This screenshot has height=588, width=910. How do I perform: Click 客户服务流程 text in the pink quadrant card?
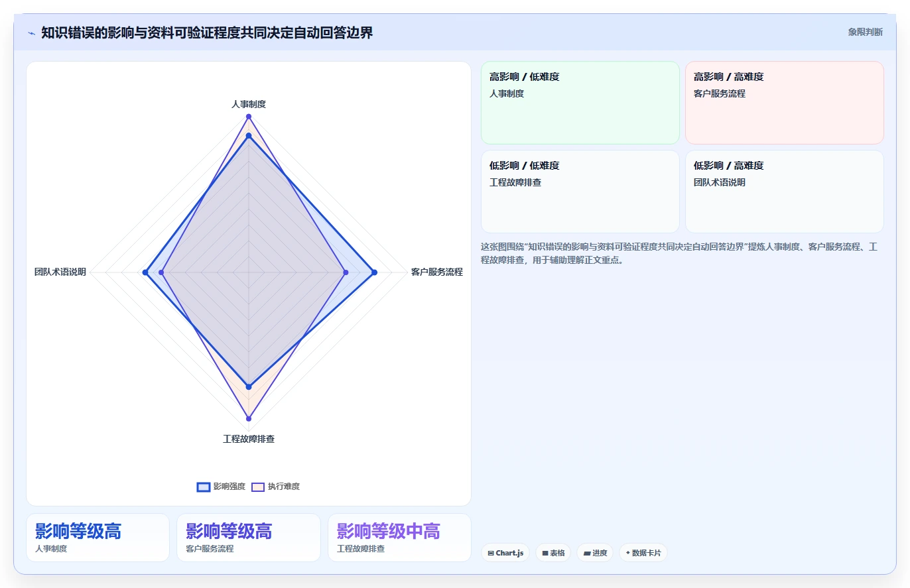(720, 93)
